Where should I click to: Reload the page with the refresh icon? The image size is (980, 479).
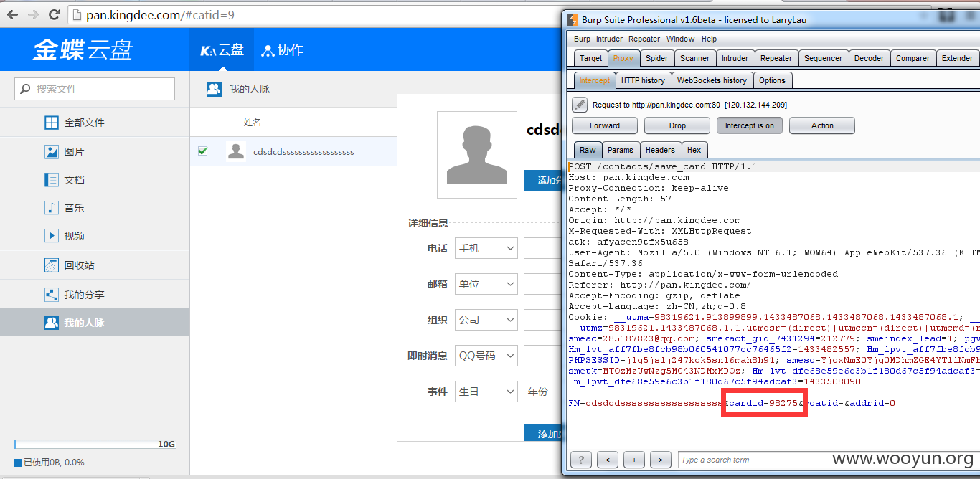point(54,14)
